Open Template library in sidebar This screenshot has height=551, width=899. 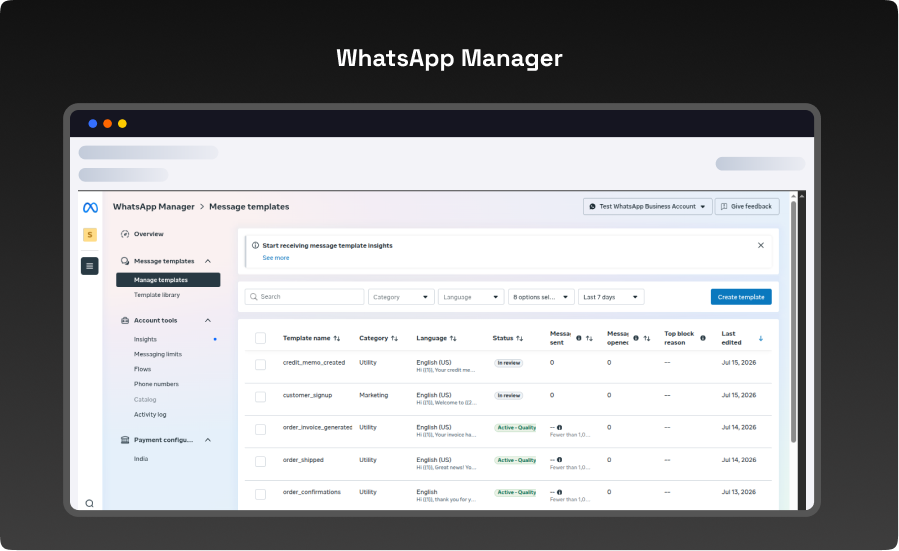click(157, 295)
